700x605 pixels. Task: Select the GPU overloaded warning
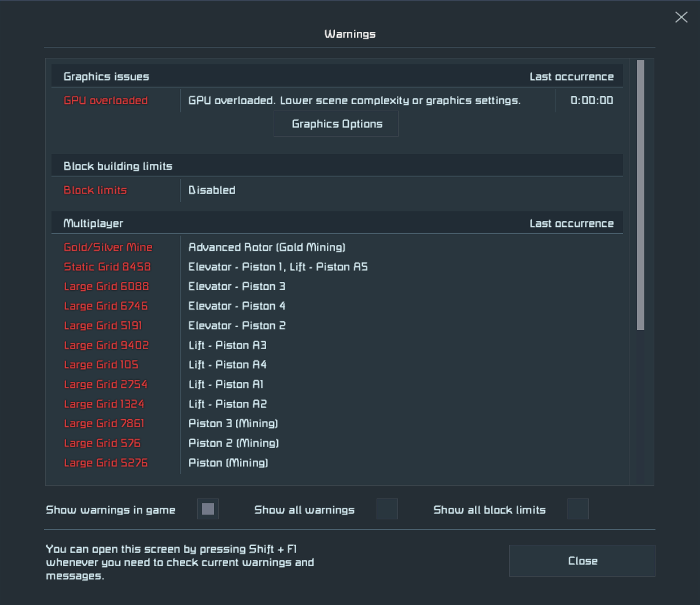coord(105,101)
